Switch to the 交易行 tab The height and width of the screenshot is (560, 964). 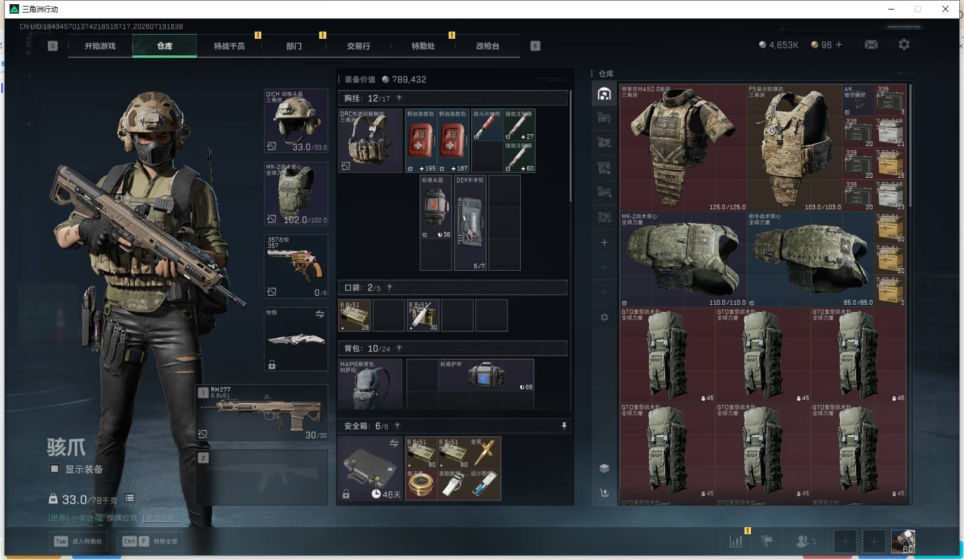[359, 46]
